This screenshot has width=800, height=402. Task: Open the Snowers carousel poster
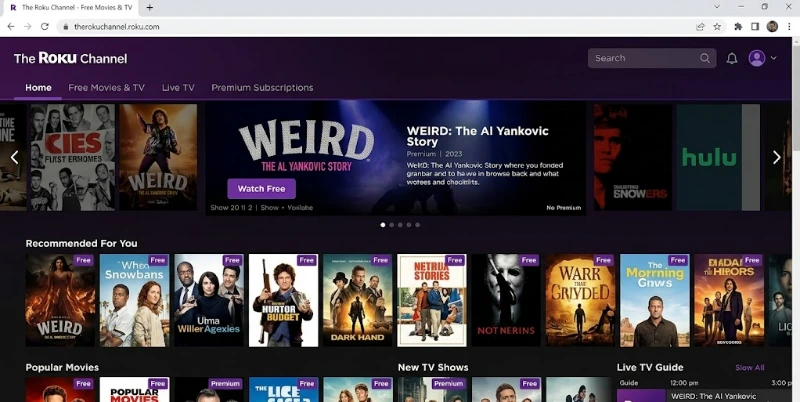[633, 157]
